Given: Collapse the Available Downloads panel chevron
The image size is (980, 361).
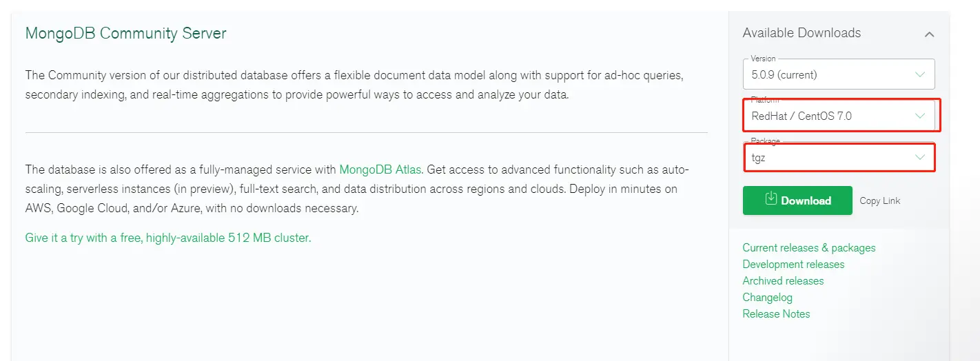Looking at the screenshot, I should [x=930, y=34].
